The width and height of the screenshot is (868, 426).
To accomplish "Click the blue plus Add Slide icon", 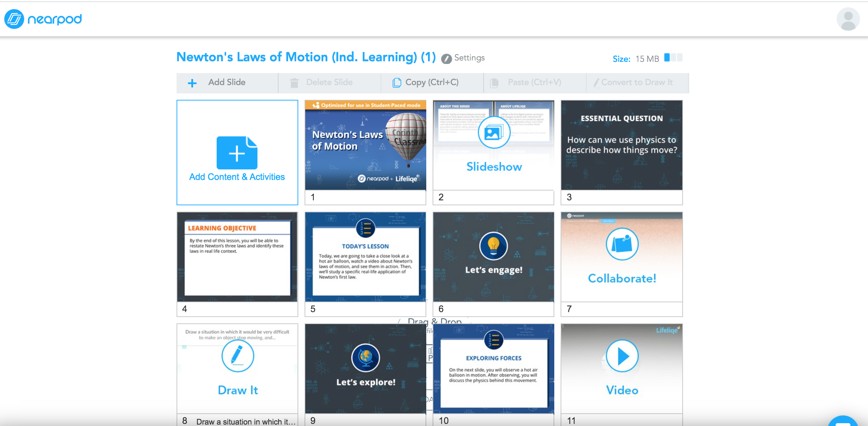I will pos(192,83).
